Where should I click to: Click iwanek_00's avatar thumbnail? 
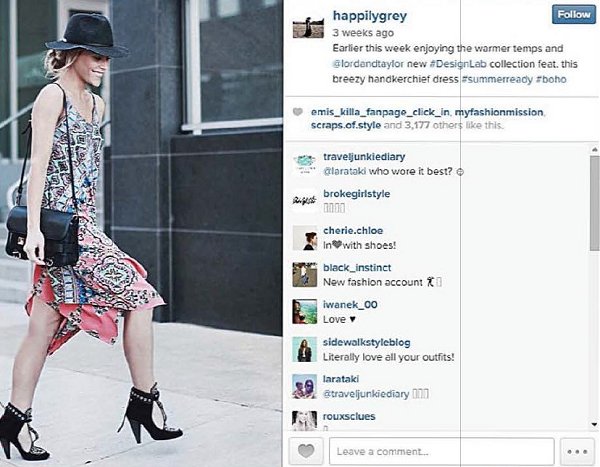(305, 312)
